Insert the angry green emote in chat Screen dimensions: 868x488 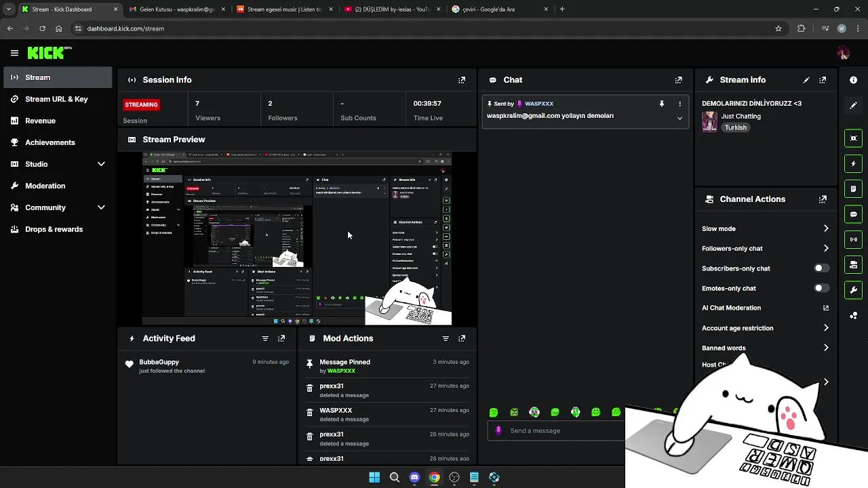coord(514,412)
